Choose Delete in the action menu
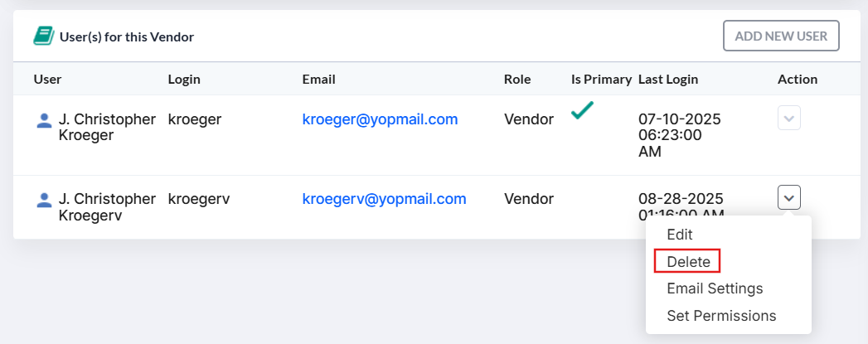 click(688, 262)
